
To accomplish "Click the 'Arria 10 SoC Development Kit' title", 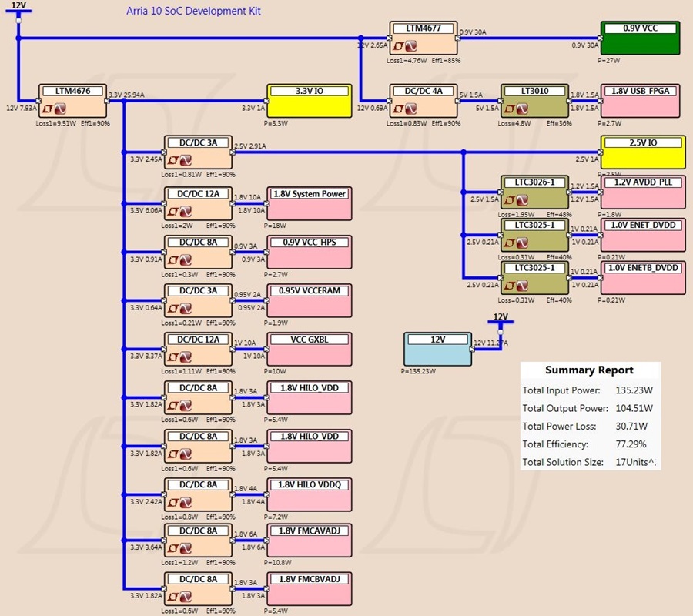I will click(x=193, y=11).
